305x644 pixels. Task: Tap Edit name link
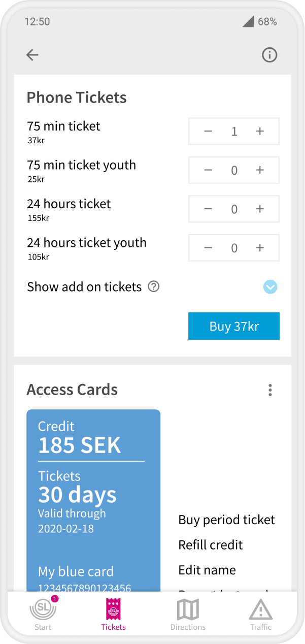click(x=207, y=570)
